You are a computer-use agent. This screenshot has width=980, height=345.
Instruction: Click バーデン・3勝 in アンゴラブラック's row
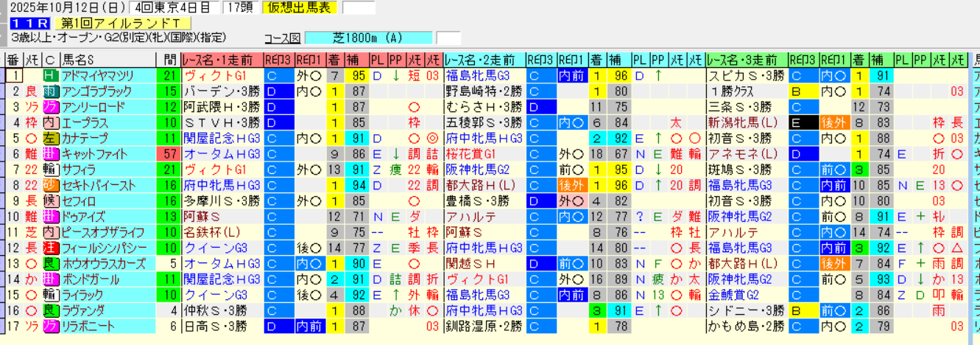pos(222,91)
